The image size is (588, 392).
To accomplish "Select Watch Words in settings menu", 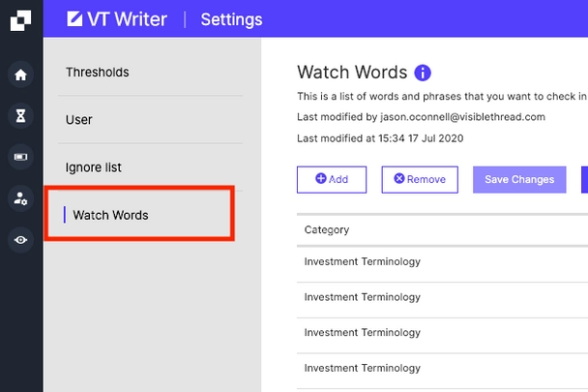I will (110, 215).
